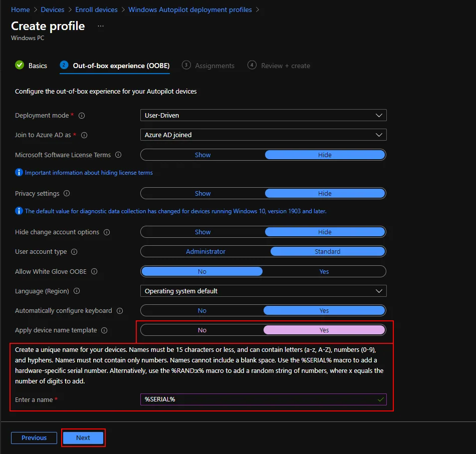This screenshot has height=454, width=476.
Task: Click the info icon beside Deployment mode
Action: click(x=82, y=116)
